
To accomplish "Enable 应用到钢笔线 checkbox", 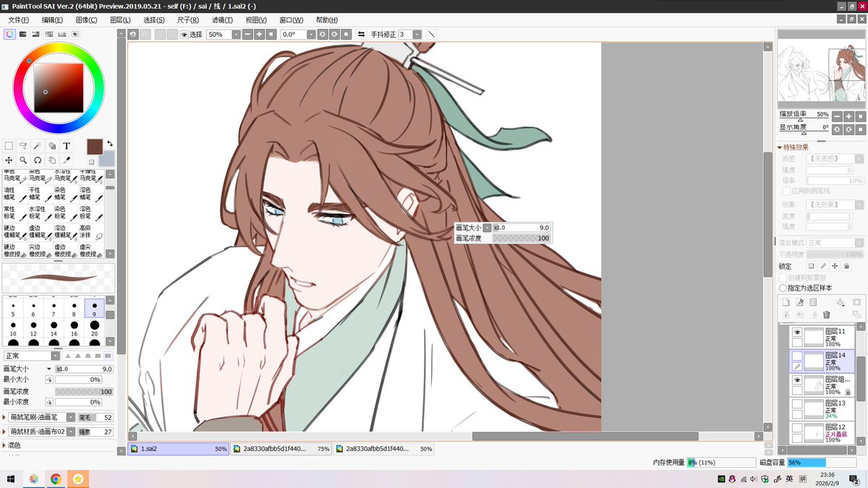I will (x=786, y=191).
